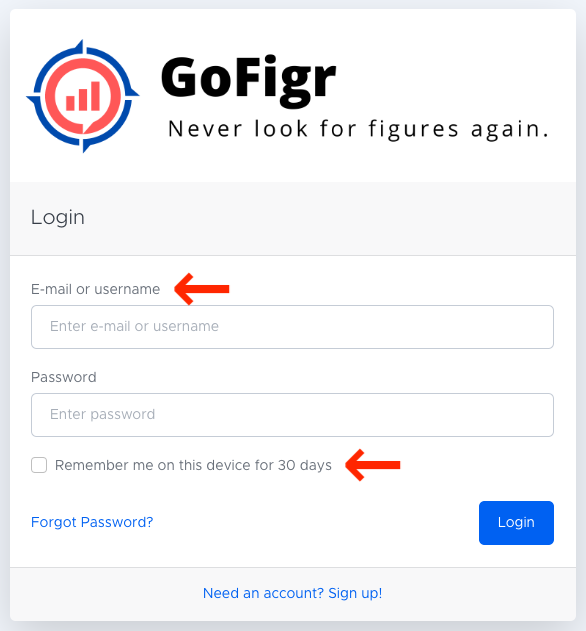This screenshot has width=586, height=631.
Task: Submit with the blue Login button
Action: [x=516, y=523]
